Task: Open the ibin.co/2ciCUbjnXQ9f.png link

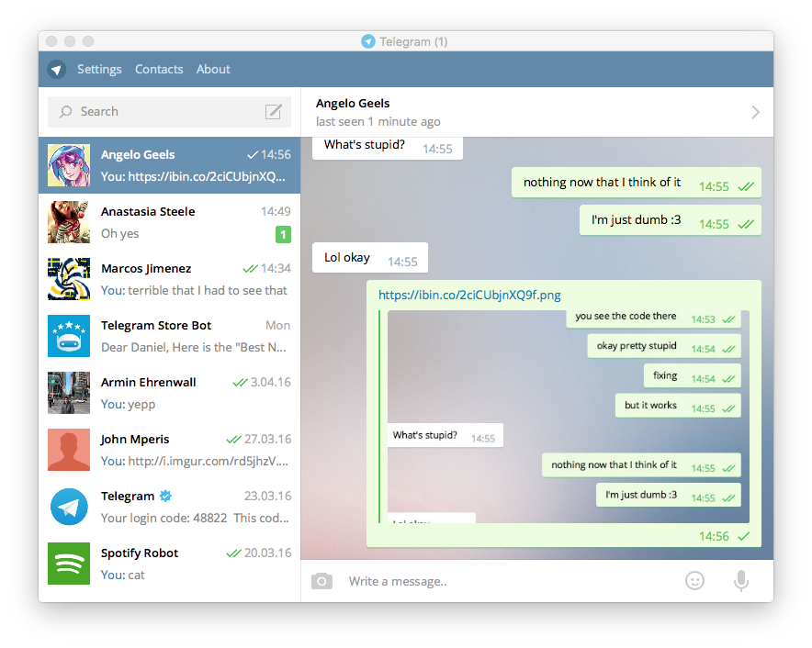Action: click(x=469, y=295)
